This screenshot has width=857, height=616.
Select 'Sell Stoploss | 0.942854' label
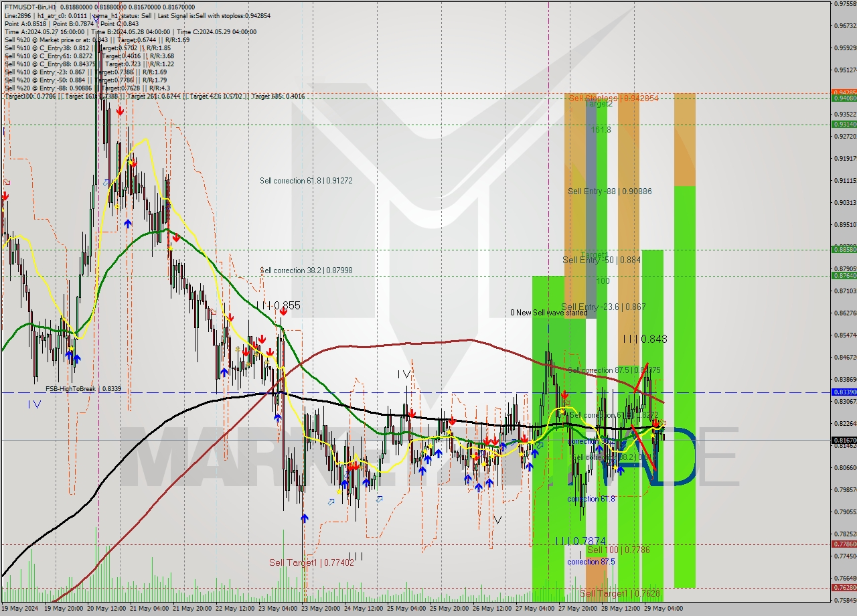pos(613,98)
